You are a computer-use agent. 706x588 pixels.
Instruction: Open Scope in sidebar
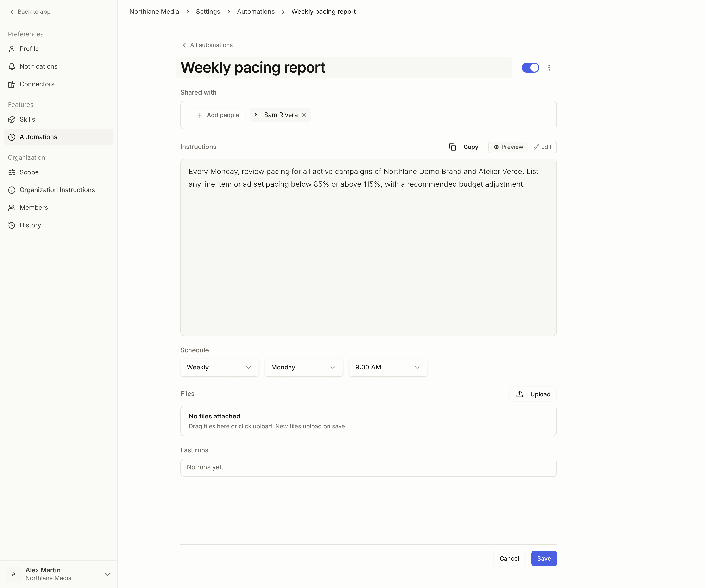59,172
